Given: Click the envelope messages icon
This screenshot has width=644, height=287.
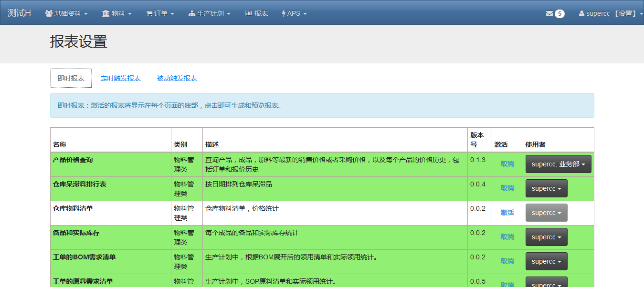Looking at the screenshot, I should coord(549,14).
